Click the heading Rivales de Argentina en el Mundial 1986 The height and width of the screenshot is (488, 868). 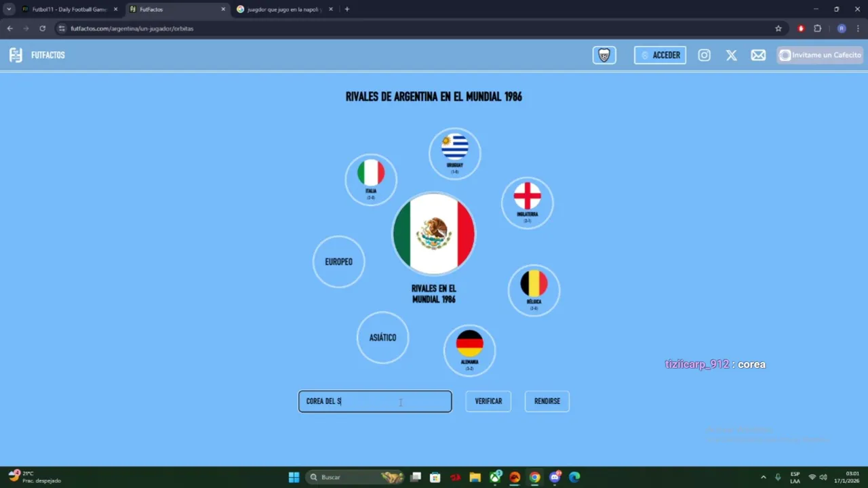(x=434, y=97)
